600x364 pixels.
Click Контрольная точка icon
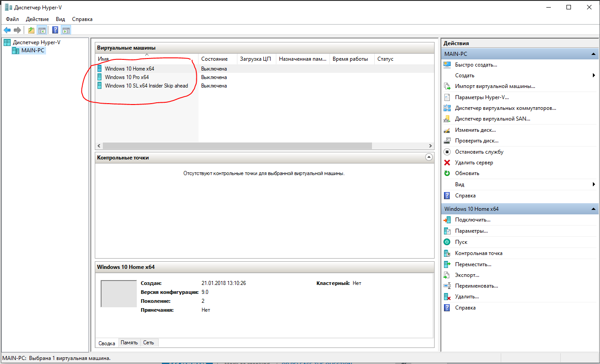click(x=447, y=253)
